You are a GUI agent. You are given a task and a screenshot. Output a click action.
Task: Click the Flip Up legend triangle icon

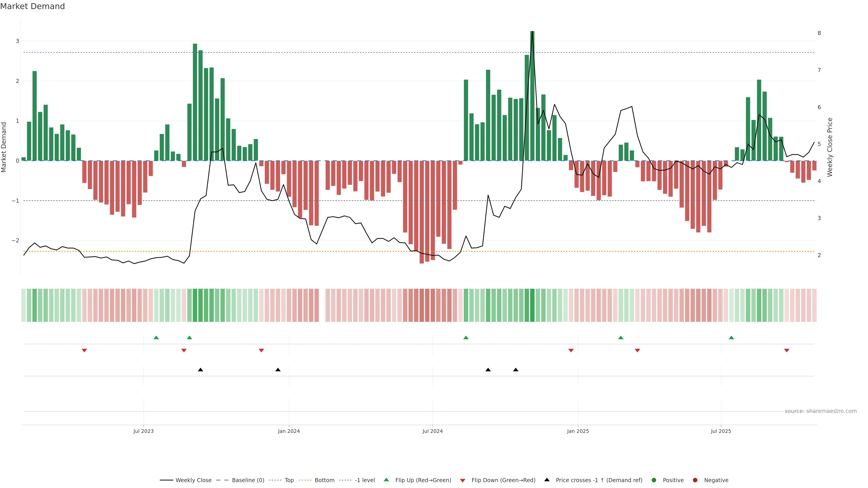pyautogui.click(x=386, y=480)
